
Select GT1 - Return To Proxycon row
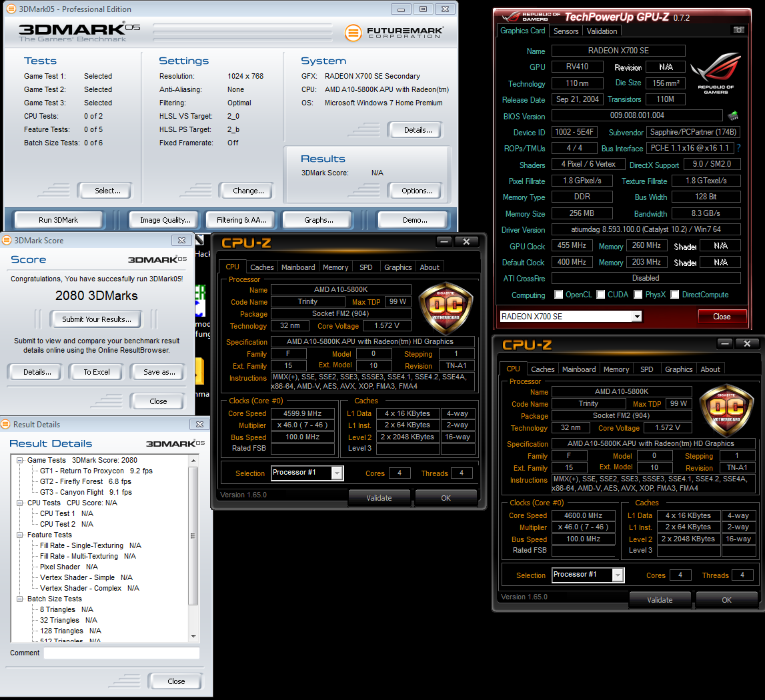click(96, 471)
